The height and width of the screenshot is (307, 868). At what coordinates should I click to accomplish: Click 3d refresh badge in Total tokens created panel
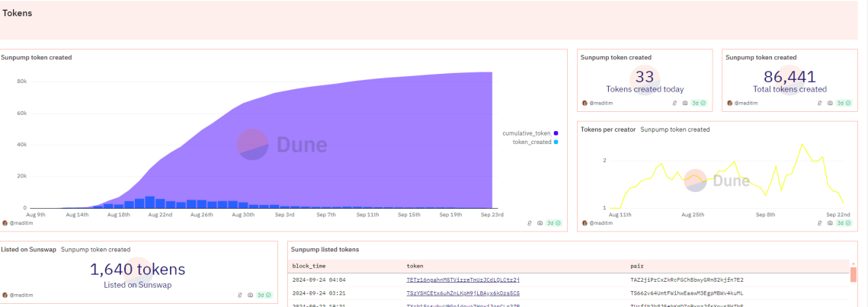[x=844, y=103]
